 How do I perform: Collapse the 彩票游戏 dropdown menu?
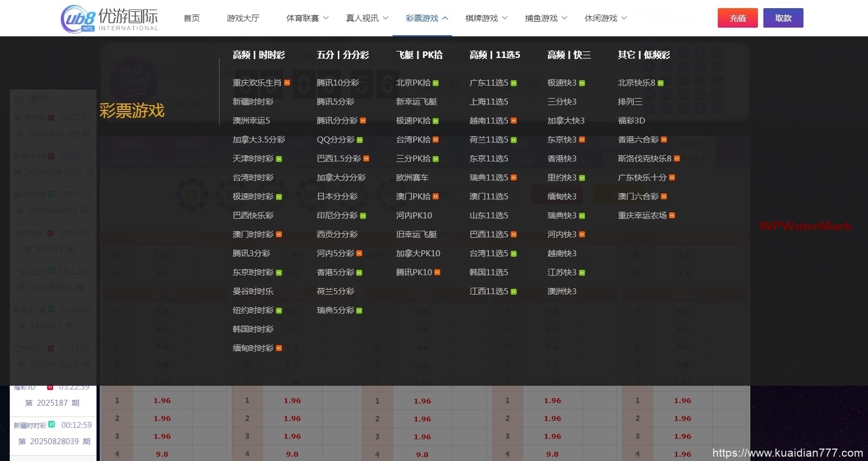click(x=427, y=18)
